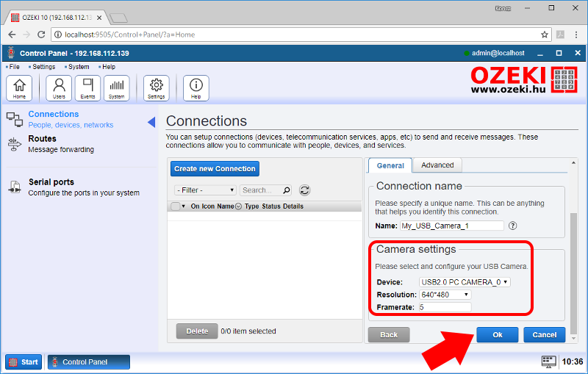Open the Events flag icon
The width and height of the screenshot is (588, 374).
[x=87, y=87]
